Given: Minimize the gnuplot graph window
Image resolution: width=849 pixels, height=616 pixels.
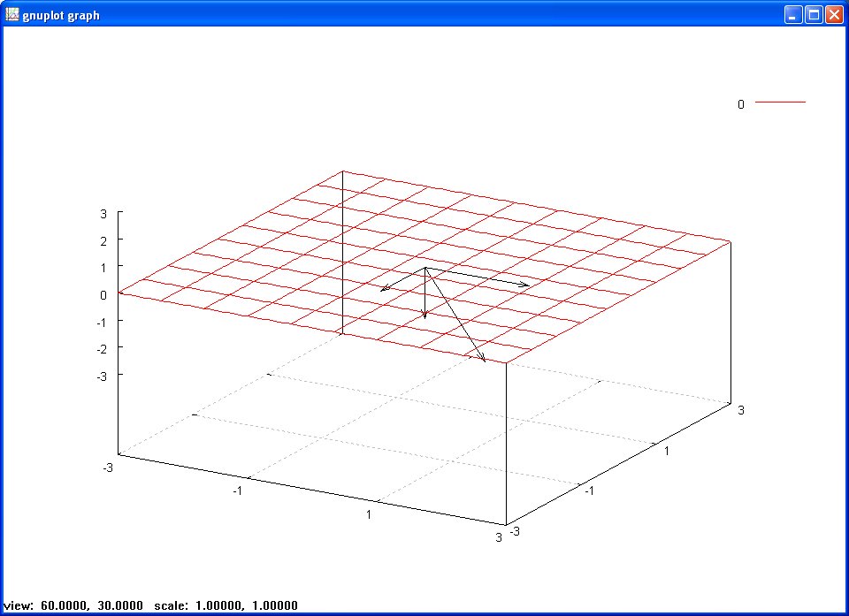Looking at the screenshot, I should pos(793,15).
